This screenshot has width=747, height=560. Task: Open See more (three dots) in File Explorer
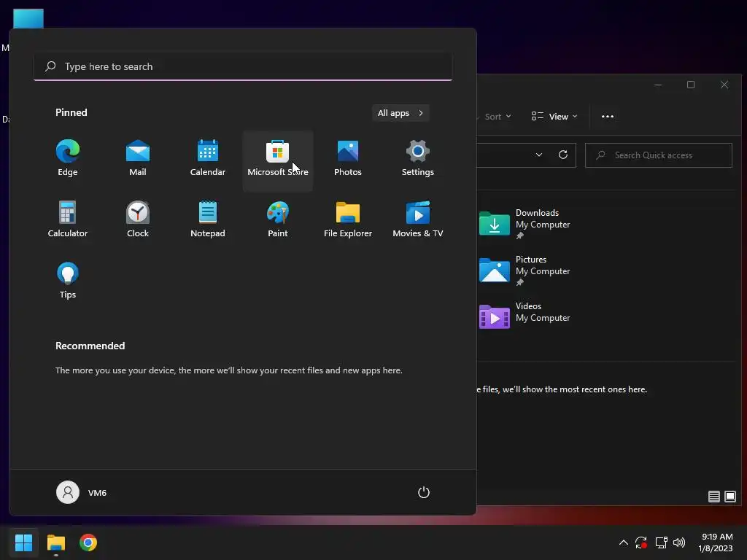[608, 117]
